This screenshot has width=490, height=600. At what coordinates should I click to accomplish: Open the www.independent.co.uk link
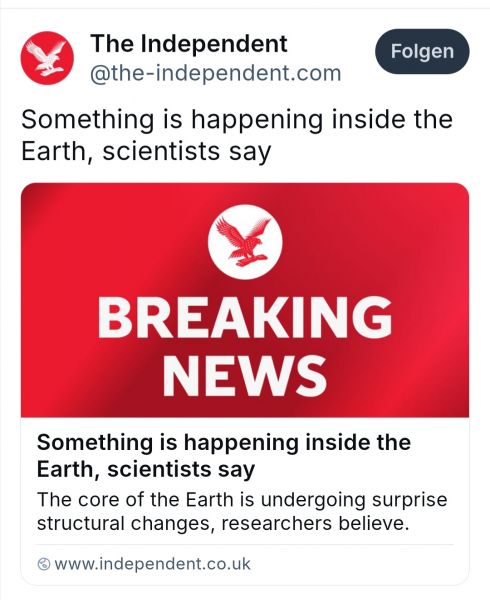(152, 564)
